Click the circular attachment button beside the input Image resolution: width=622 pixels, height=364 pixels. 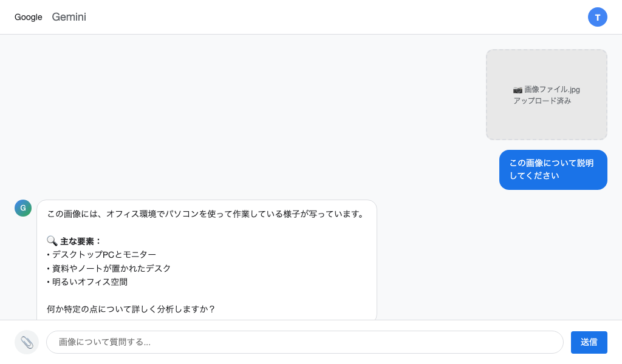tap(27, 342)
